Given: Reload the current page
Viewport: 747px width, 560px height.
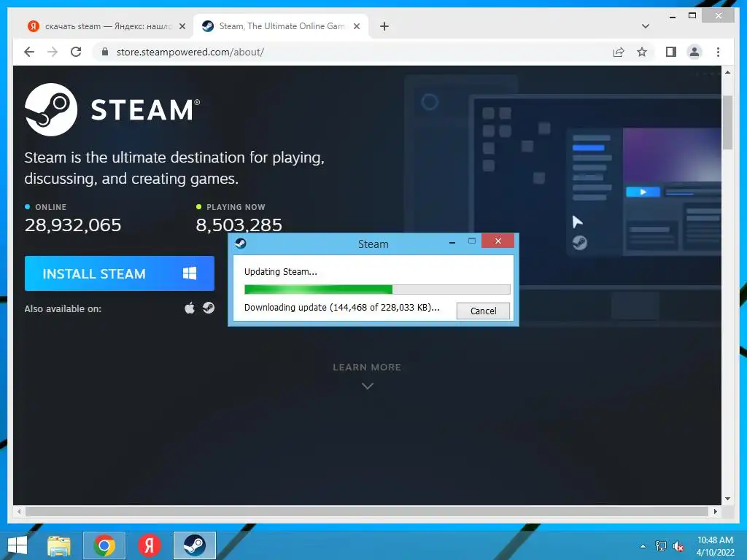Looking at the screenshot, I should [x=76, y=52].
